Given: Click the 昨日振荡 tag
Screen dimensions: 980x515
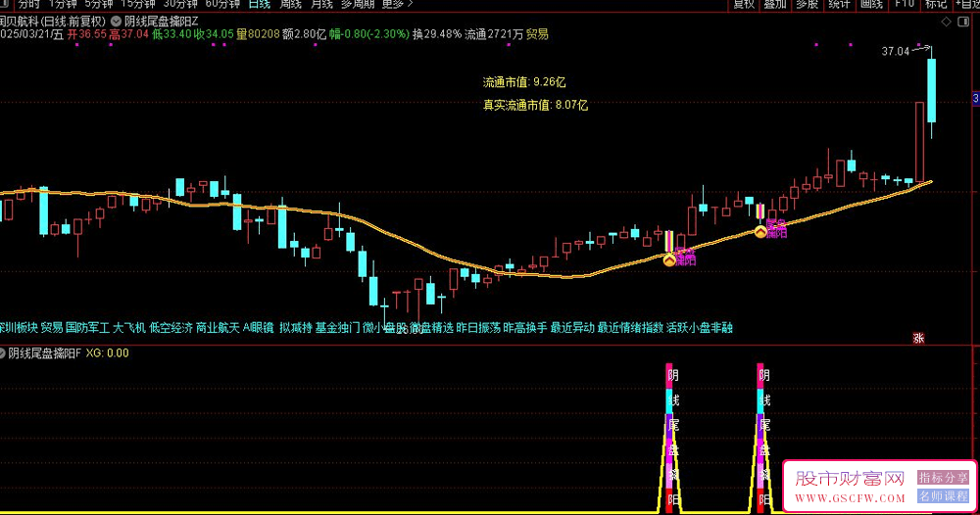Looking at the screenshot, I should click(x=479, y=328).
